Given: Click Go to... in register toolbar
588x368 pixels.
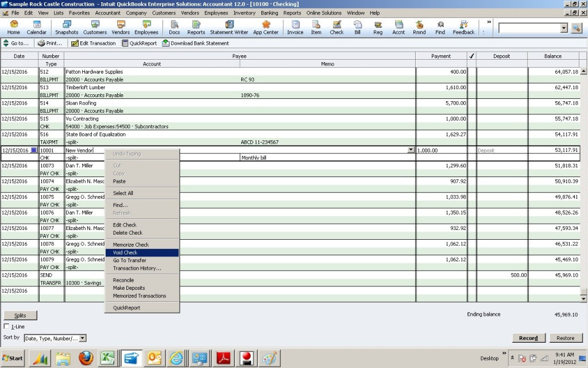Looking at the screenshot, I should click(16, 43).
